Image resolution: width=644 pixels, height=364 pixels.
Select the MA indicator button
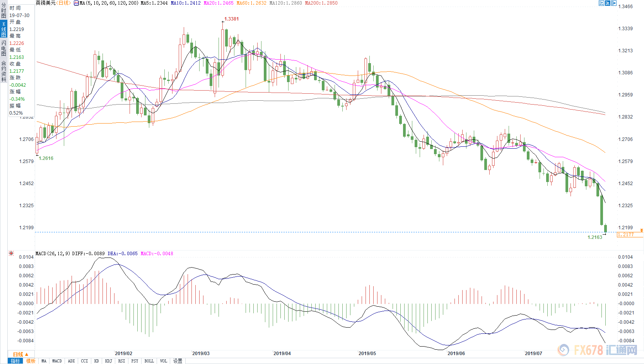tap(44, 361)
